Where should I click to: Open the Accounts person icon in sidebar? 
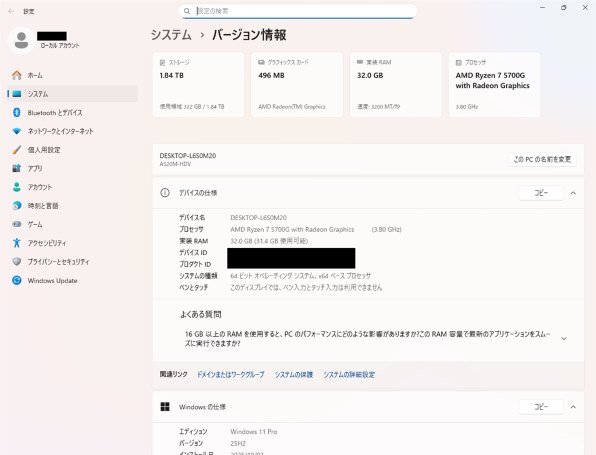pyautogui.click(x=17, y=187)
